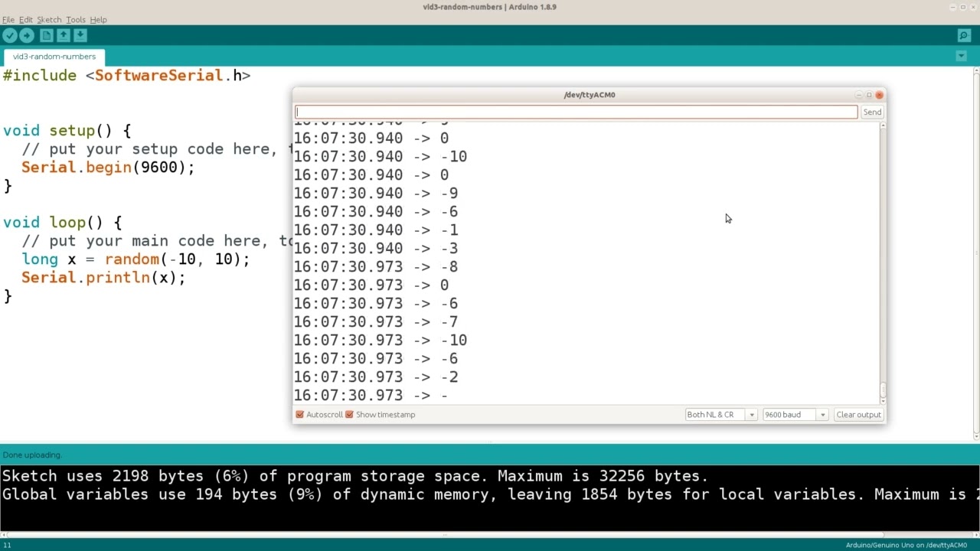Open the Tools menu
Viewport: 980px width, 551px height.
(76, 19)
